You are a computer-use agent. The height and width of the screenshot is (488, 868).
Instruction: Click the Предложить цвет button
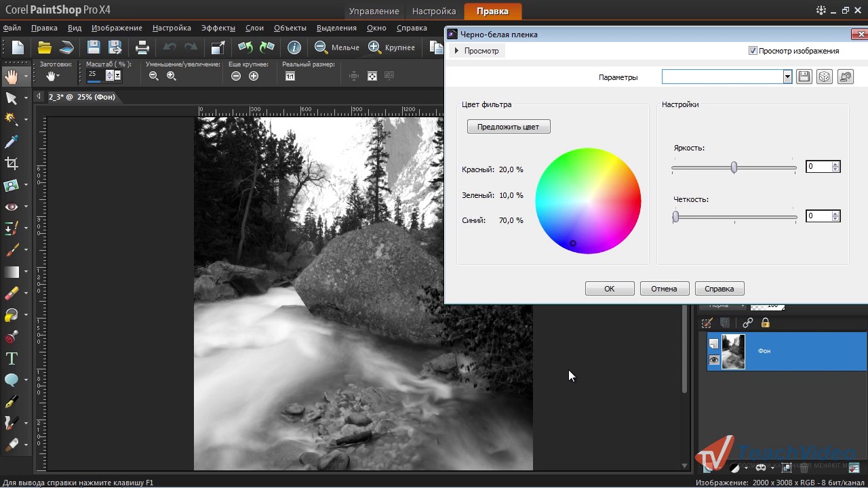509,127
